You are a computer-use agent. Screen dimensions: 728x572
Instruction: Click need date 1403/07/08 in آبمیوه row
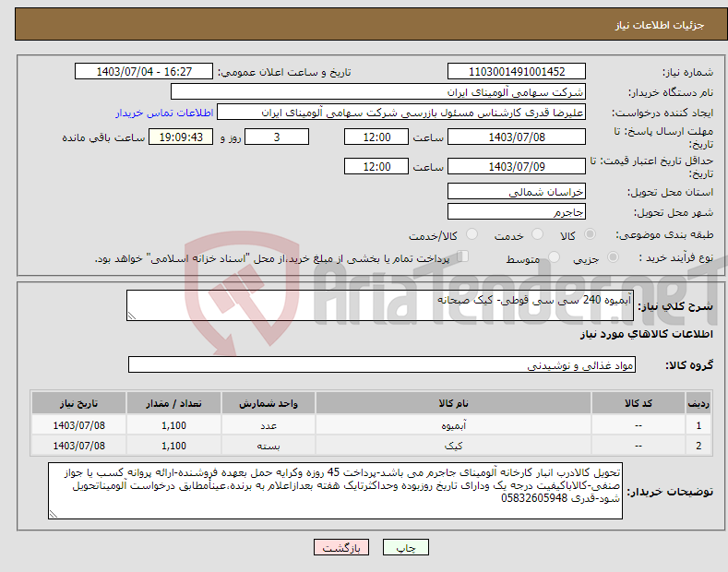(79, 424)
